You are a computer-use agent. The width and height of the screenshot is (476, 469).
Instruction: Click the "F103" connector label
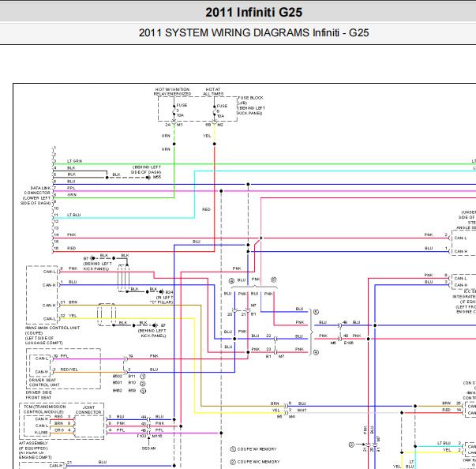coord(142,436)
